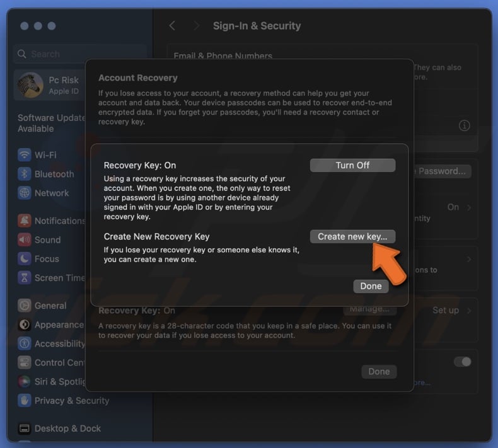Open Network via its globe icon
The height and width of the screenshot is (448, 498).
(x=24, y=193)
